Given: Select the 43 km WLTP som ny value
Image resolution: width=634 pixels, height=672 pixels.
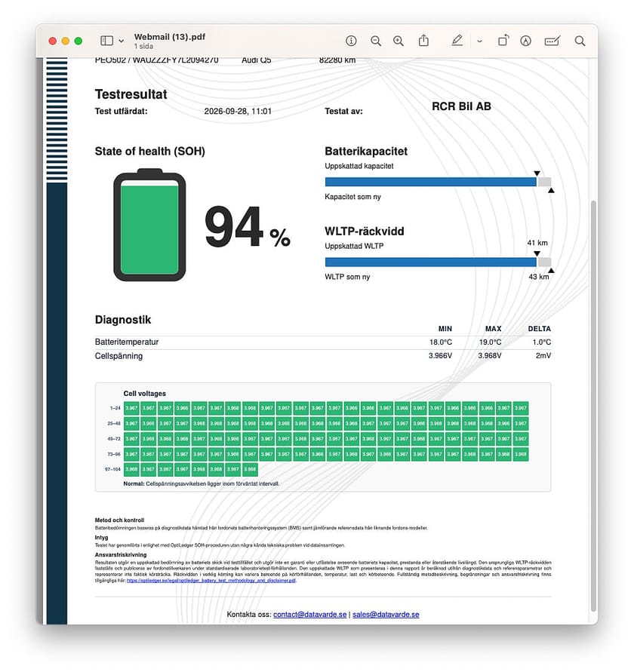Looking at the screenshot, I should pyautogui.click(x=539, y=277).
